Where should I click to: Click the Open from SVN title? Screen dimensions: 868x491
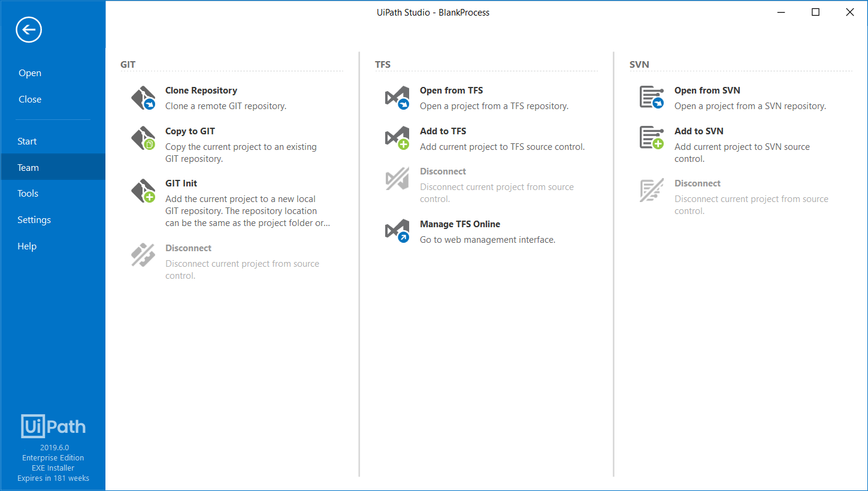(x=707, y=91)
